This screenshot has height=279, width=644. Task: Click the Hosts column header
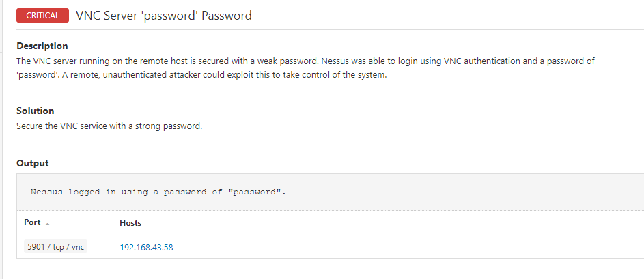[x=130, y=223]
